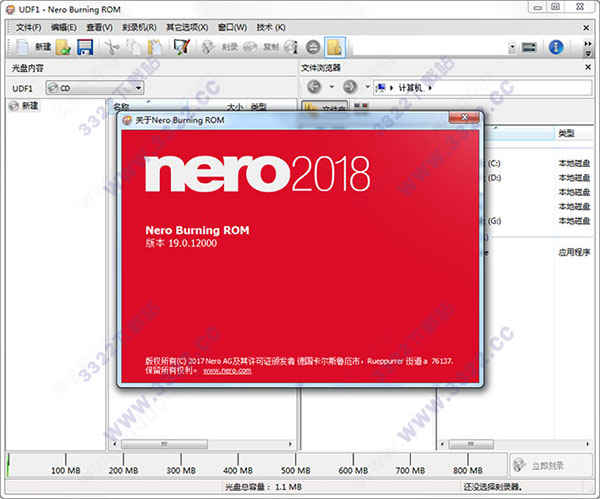This screenshot has height=499, width=600.
Task: Toggle the file browser panel button
Action: [x=335, y=47]
